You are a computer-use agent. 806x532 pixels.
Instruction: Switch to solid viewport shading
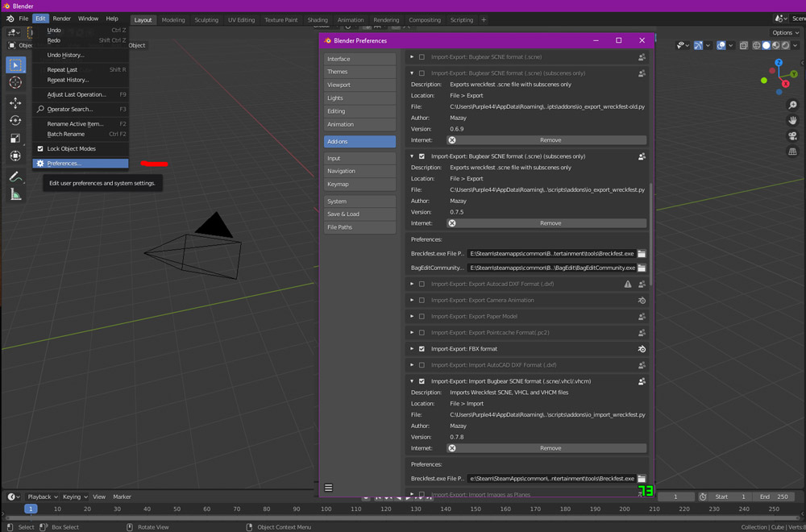pyautogui.click(x=767, y=45)
